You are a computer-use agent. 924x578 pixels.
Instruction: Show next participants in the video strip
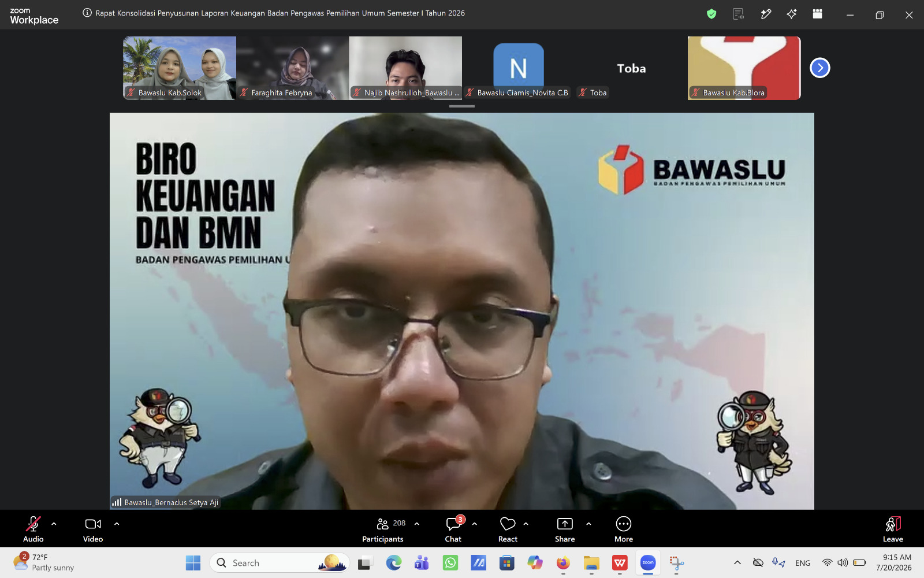tap(820, 68)
